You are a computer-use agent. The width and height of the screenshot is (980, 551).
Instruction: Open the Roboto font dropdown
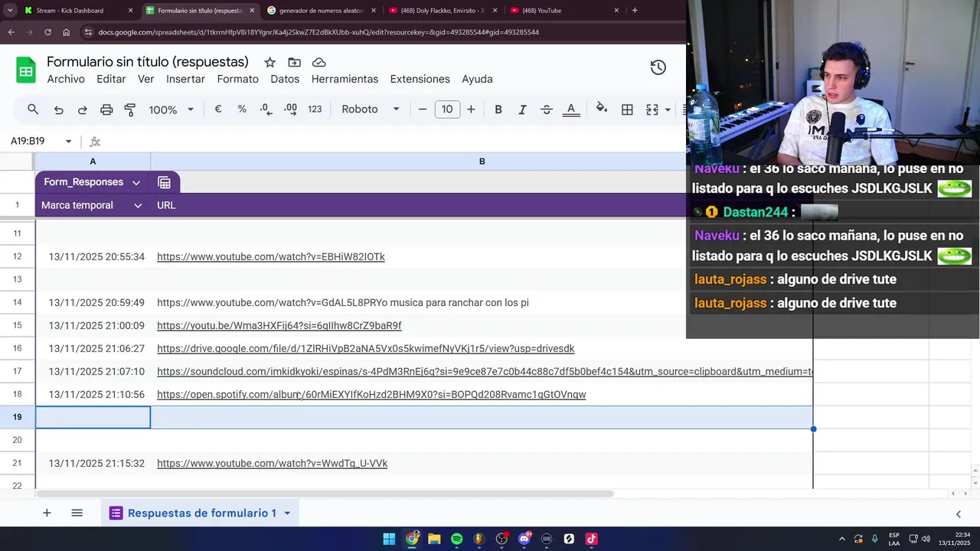click(371, 109)
